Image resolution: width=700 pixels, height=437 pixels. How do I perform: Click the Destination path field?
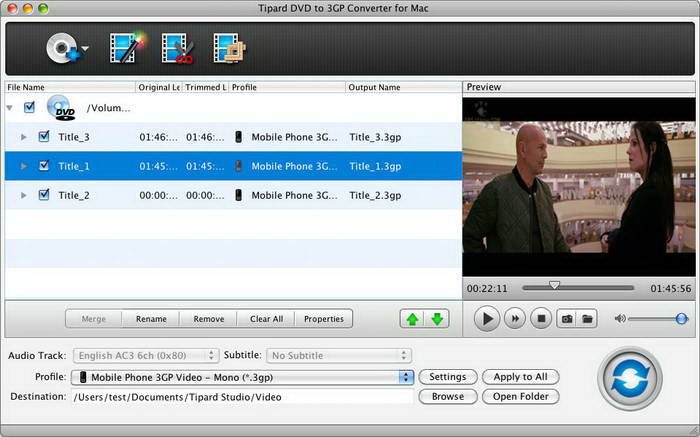pos(242,397)
